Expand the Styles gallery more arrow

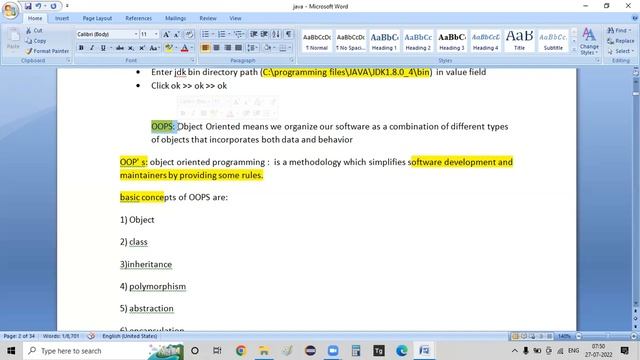574,49
